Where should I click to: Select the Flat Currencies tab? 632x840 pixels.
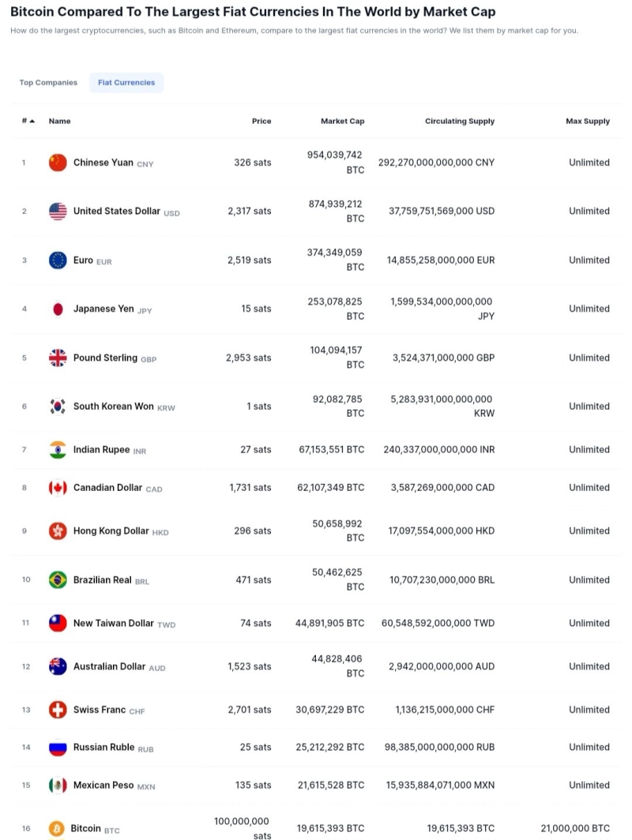tap(126, 83)
